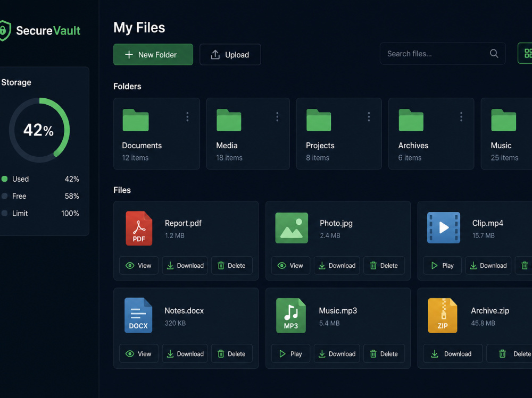Viewport: 532px width, 398px height.
Task: Select the Music.mp3 file name
Action: (338, 310)
